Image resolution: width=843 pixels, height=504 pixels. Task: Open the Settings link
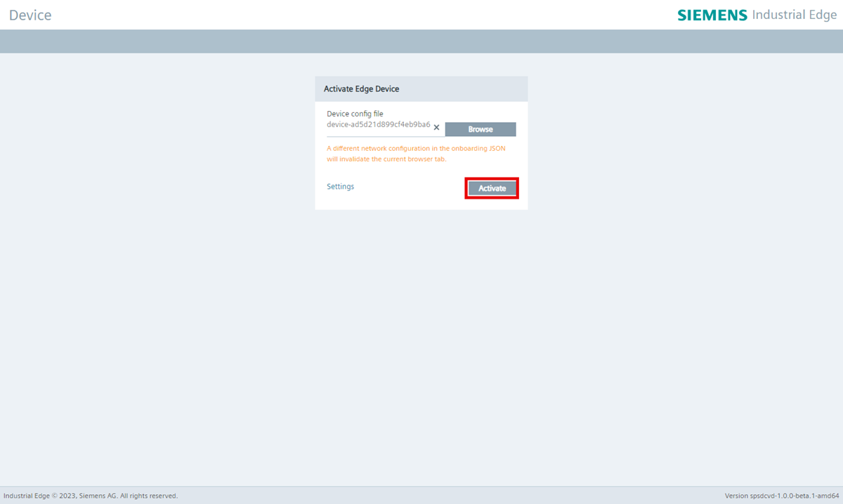point(340,187)
